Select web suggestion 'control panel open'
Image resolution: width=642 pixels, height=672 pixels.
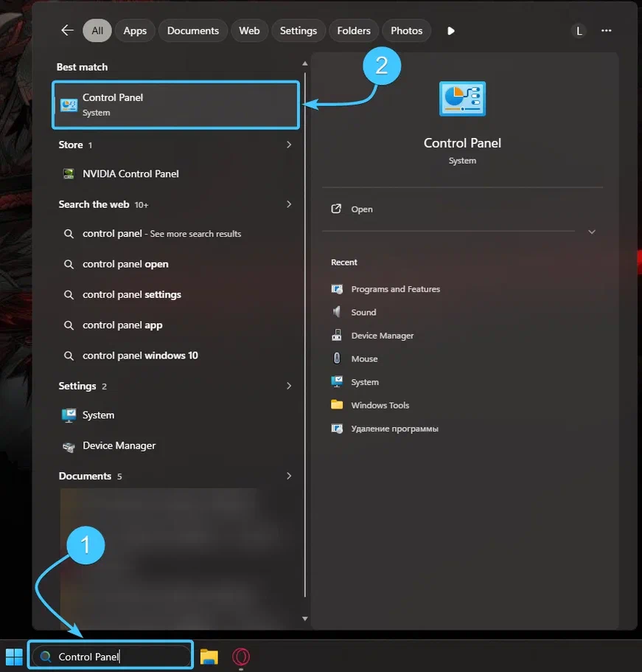click(x=175, y=264)
